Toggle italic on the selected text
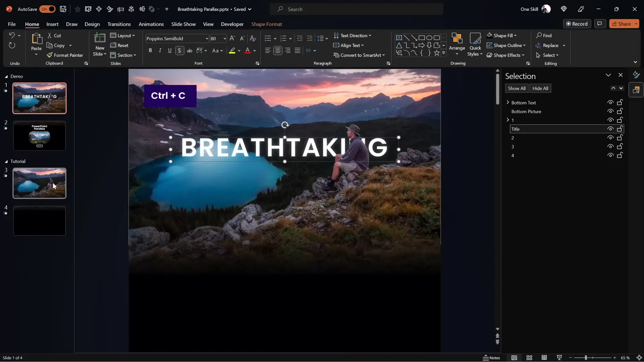This screenshot has width=644, height=362. click(x=160, y=50)
